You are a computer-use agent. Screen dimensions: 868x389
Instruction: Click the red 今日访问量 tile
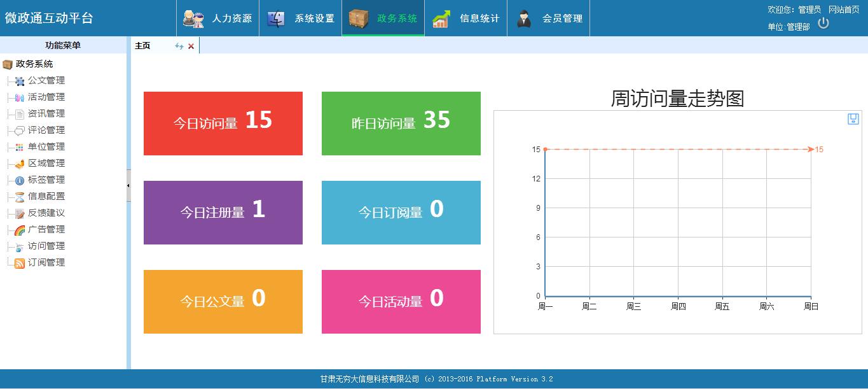click(x=223, y=124)
